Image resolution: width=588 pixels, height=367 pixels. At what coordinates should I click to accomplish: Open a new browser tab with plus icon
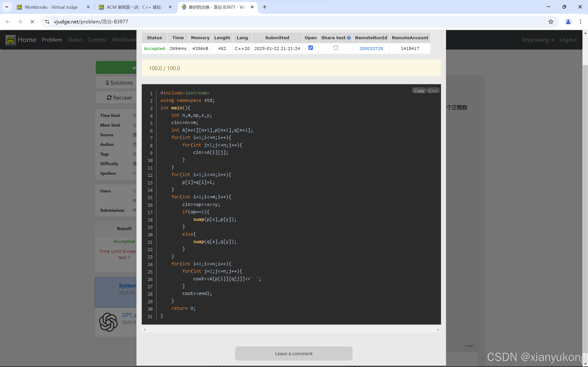click(x=265, y=7)
